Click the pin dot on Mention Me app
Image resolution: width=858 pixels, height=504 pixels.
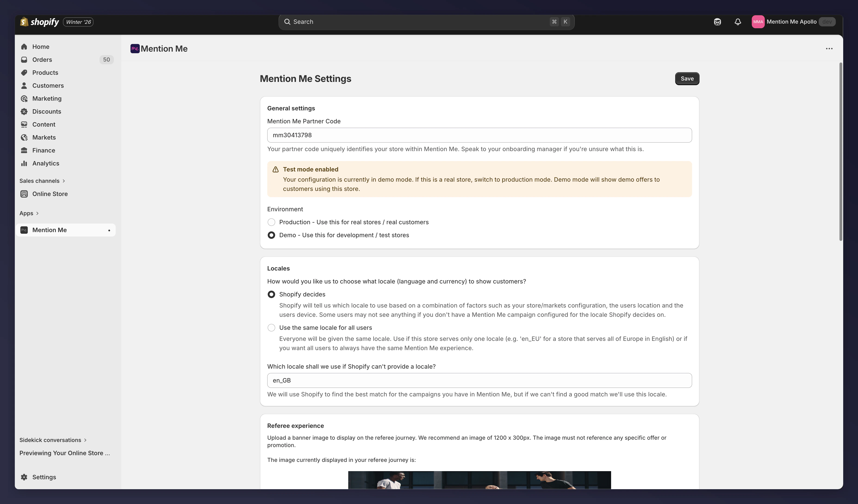pos(109,230)
